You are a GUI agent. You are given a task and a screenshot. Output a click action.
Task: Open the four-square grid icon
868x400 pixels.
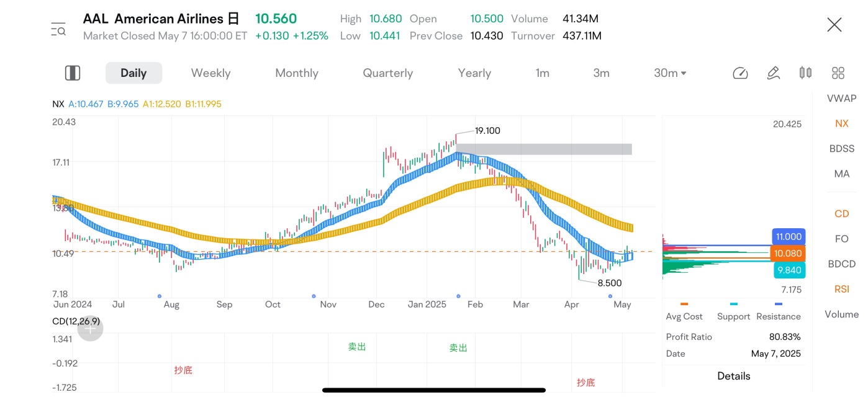click(838, 73)
